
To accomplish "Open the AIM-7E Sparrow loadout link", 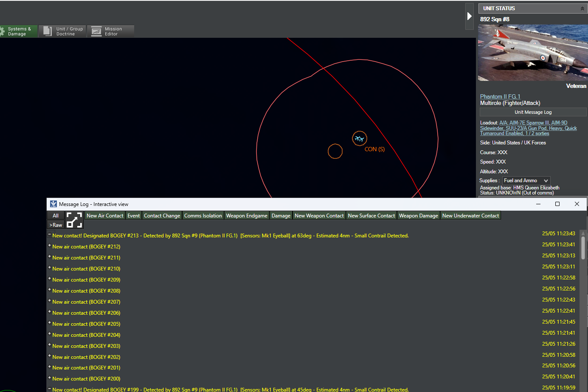I will [529, 128].
